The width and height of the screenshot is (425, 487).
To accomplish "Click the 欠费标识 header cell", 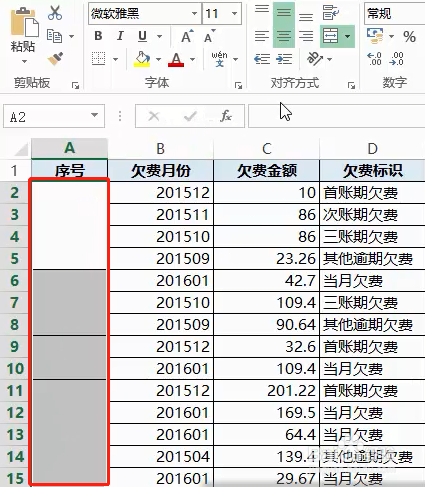I will tap(372, 171).
